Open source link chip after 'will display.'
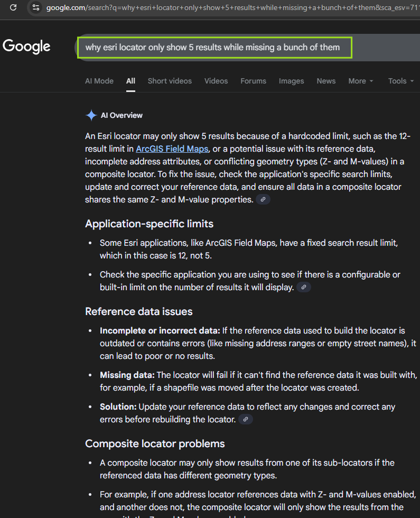 [303, 288]
